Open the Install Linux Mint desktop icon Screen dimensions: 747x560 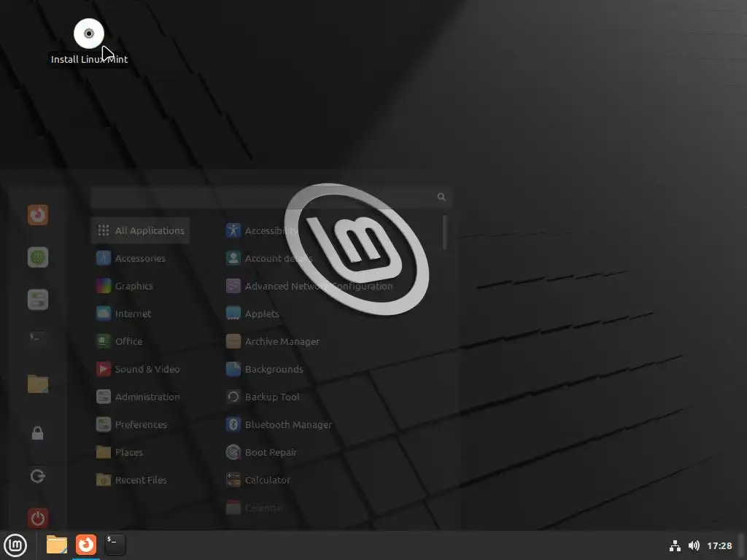click(89, 42)
